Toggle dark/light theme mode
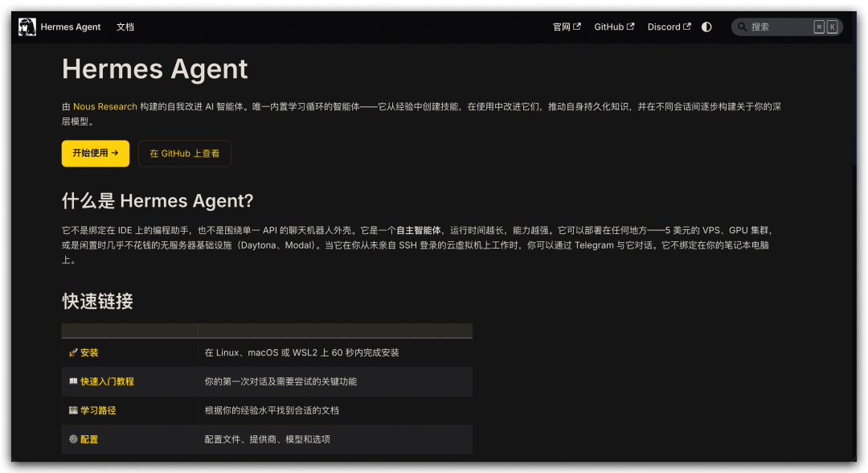This screenshot has width=868, height=473. pyautogui.click(x=706, y=27)
